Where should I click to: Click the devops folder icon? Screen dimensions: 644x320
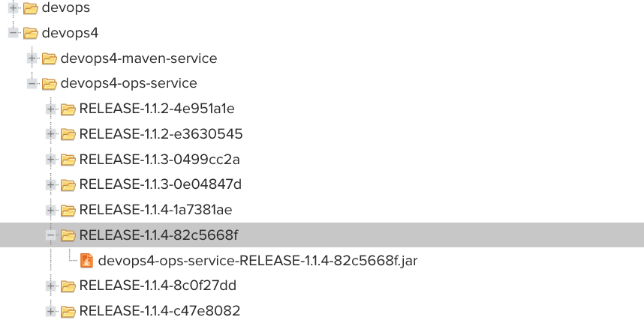pyautogui.click(x=30, y=7)
